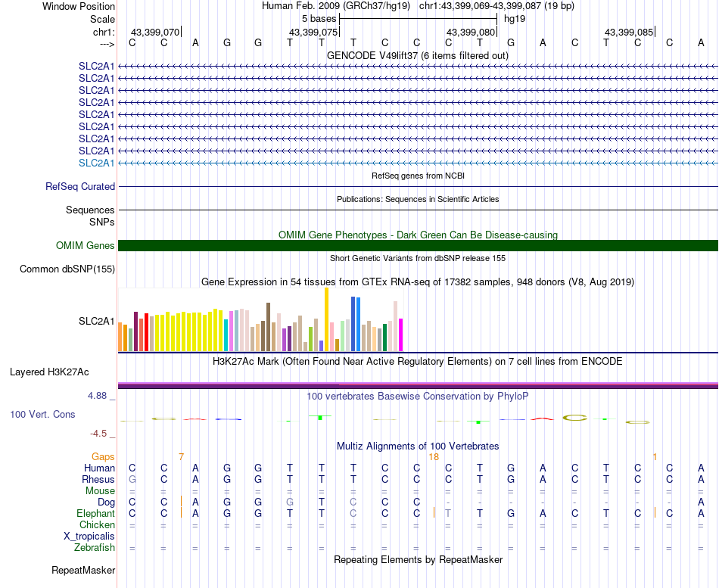Viewport: 719px width, 588px height.
Task: Open the RepeatMasker track label
Action: click(83, 570)
